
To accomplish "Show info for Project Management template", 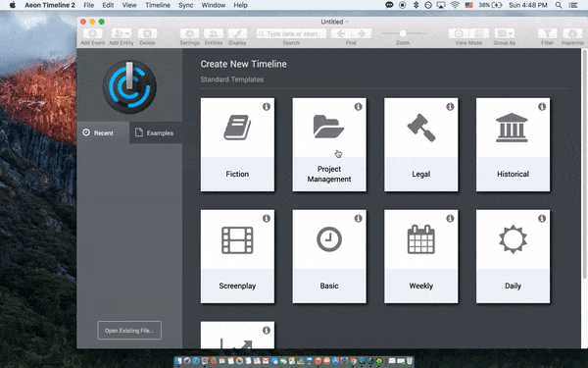I will [358, 107].
